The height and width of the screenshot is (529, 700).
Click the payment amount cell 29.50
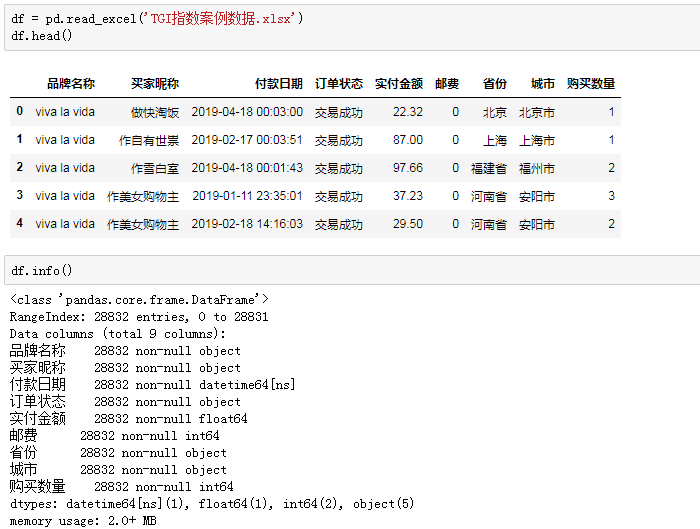(x=407, y=224)
